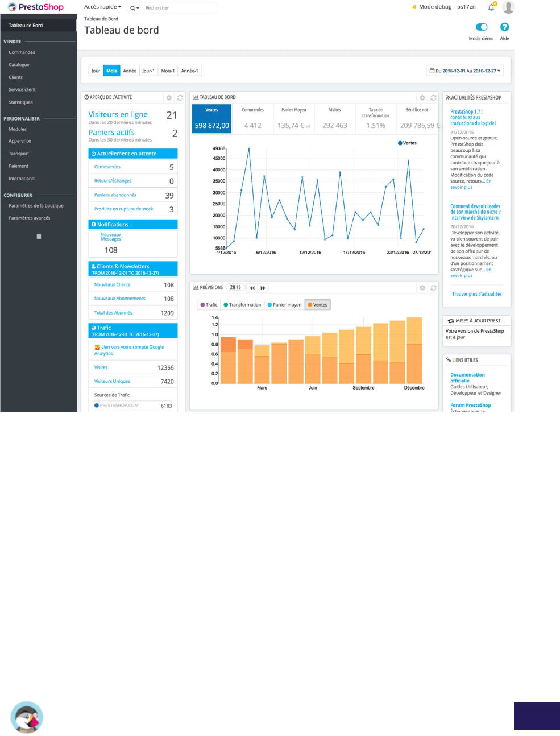Viewport: 560px width, 736px height.
Task: Open the Aperçu de l'activité settings gear
Action: tap(169, 97)
